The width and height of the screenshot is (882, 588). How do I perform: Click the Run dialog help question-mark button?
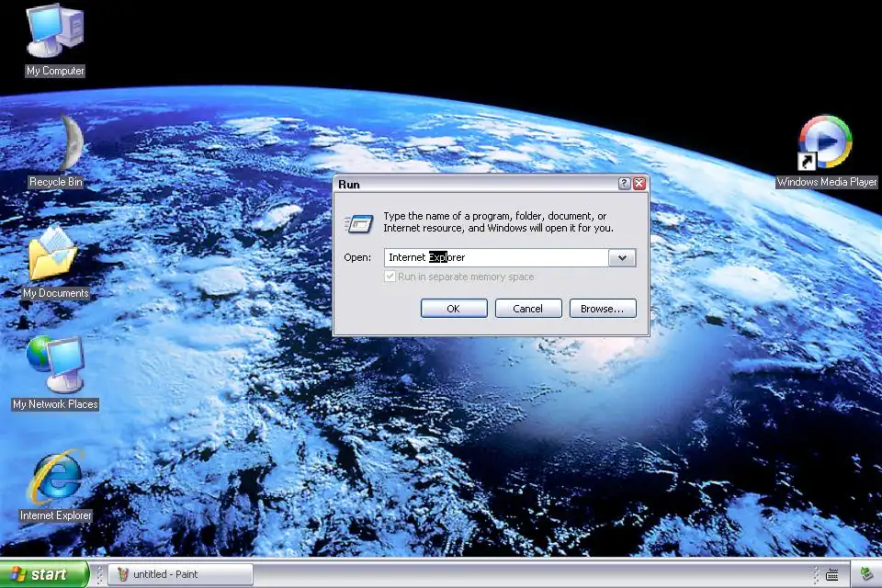tap(624, 184)
